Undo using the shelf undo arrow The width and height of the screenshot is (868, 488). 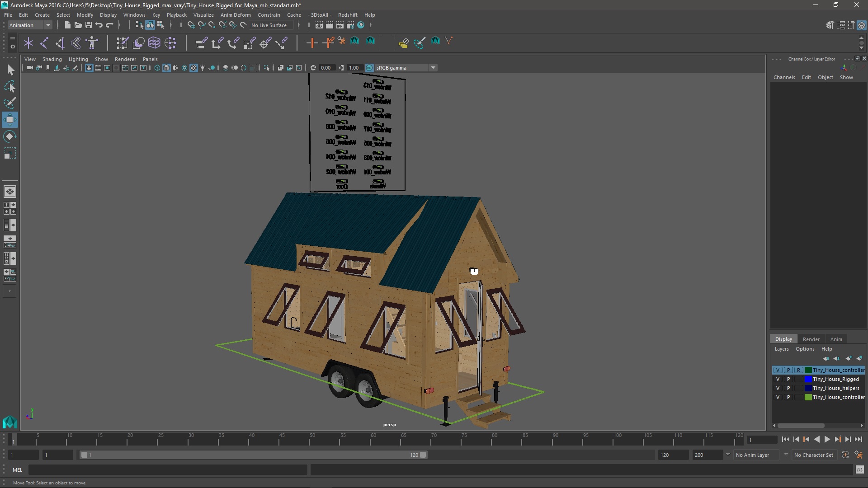(x=99, y=25)
